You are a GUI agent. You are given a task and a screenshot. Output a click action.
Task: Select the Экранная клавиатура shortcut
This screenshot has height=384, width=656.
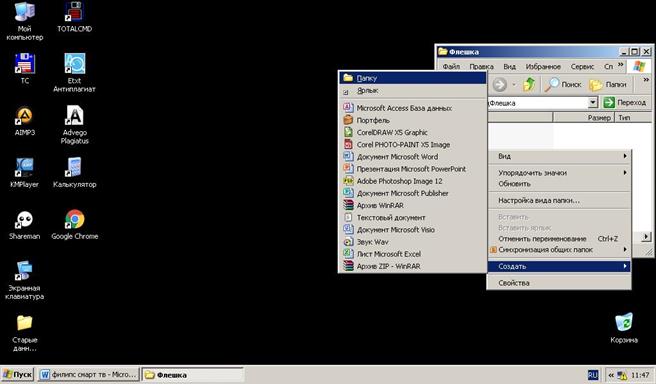[25, 280]
